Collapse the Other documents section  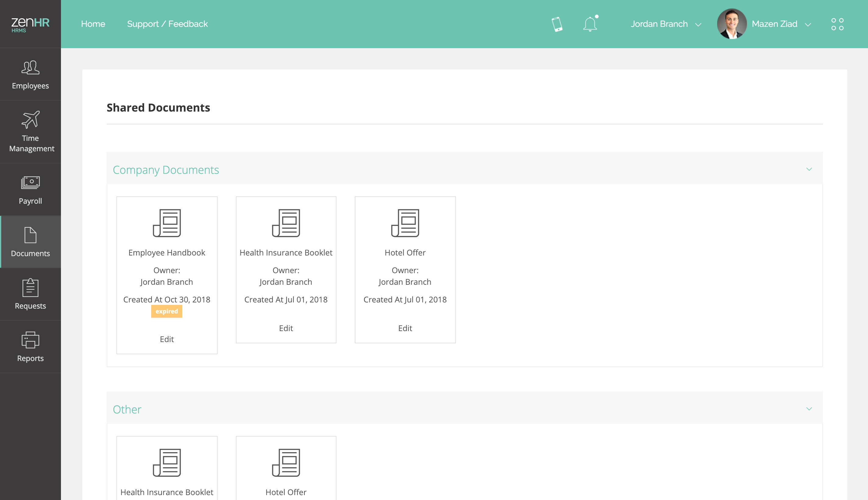(x=809, y=409)
